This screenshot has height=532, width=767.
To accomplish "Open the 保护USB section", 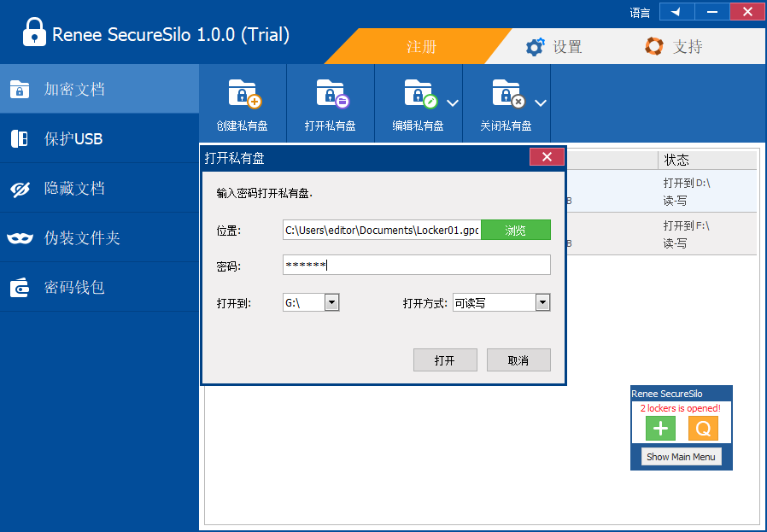I will (99, 138).
